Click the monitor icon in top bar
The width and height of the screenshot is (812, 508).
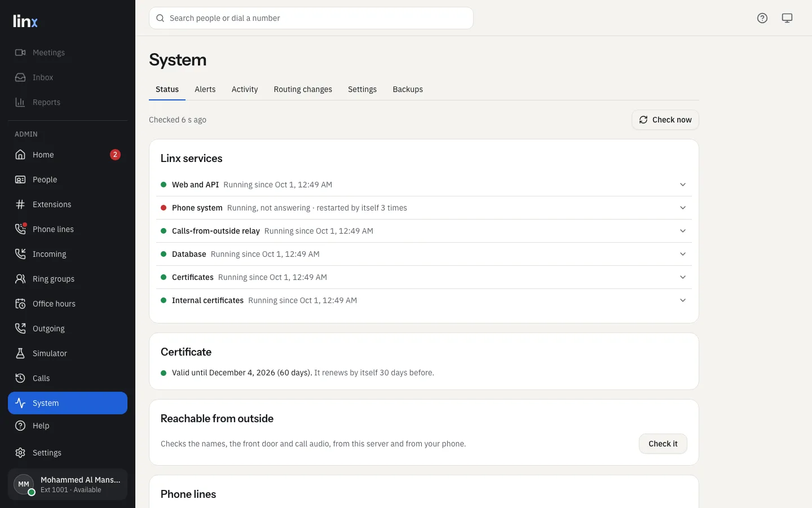click(787, 18)
